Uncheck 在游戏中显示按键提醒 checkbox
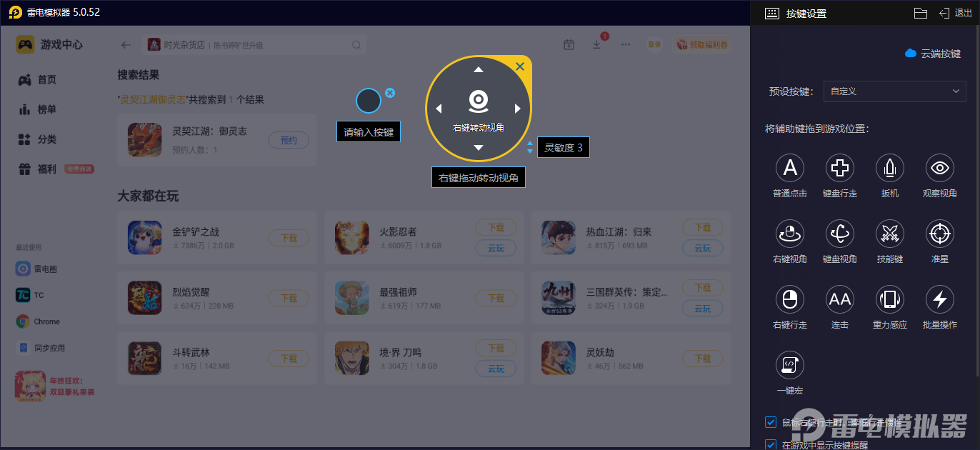980x450 pixels. (x=771, y=445)
